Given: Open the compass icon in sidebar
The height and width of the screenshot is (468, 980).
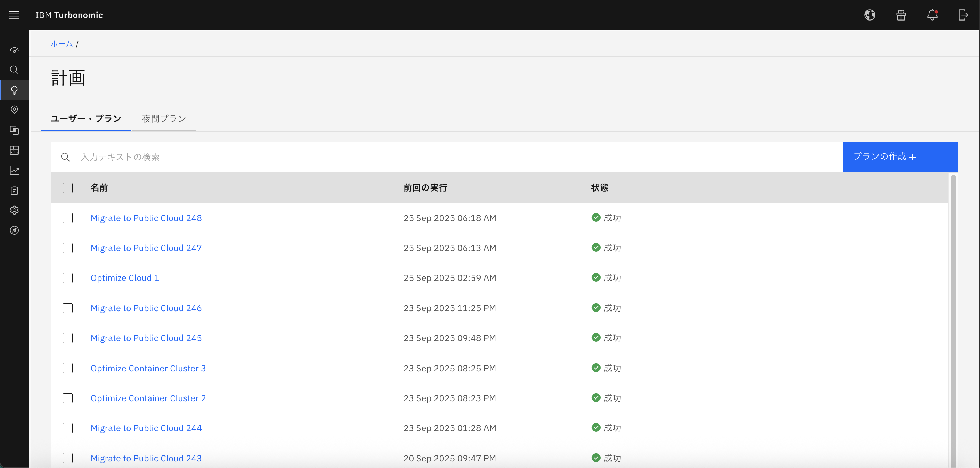Looking at the screenshot, I should pyautogui.click(x=14, y=230).
